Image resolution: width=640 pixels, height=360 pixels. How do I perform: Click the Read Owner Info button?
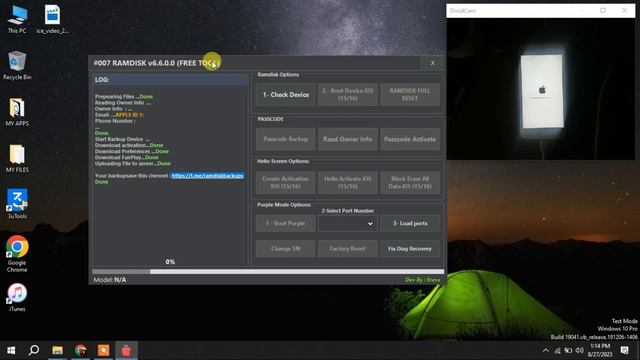click(348, 139)
